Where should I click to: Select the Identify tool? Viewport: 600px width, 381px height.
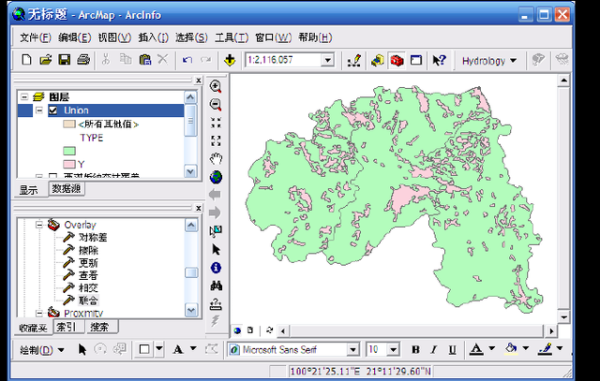click(216, 267)
